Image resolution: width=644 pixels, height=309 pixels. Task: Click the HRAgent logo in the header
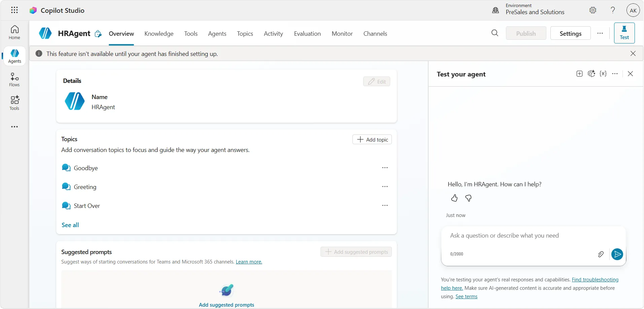point(45,33)
